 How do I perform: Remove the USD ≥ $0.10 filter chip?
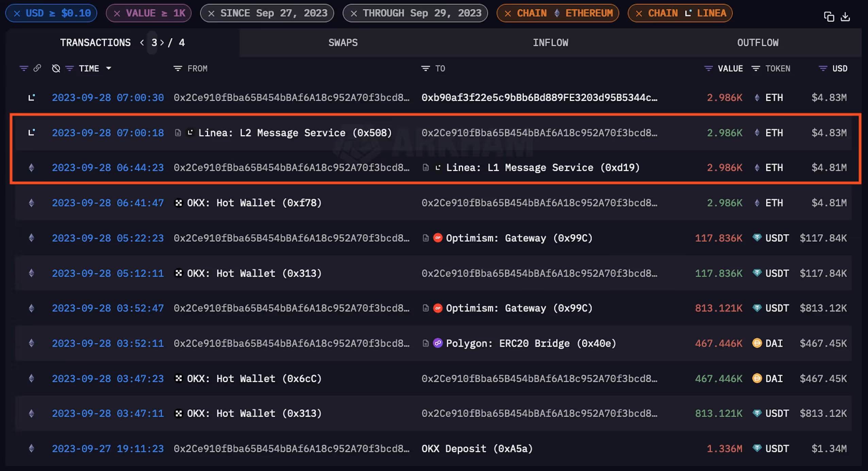click(x=17, y=14)
